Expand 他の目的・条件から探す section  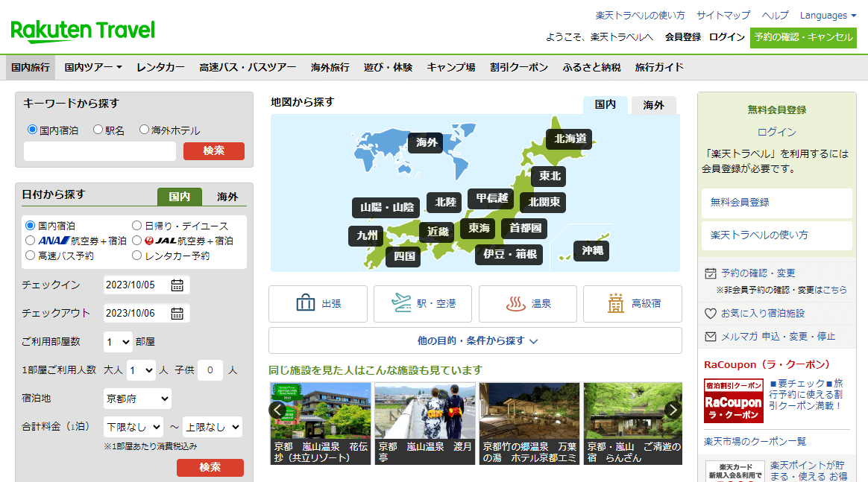(x=475, y=340)
